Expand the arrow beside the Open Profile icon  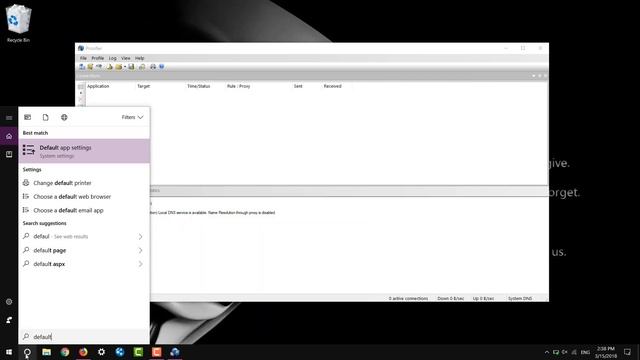tap(125, 67)
